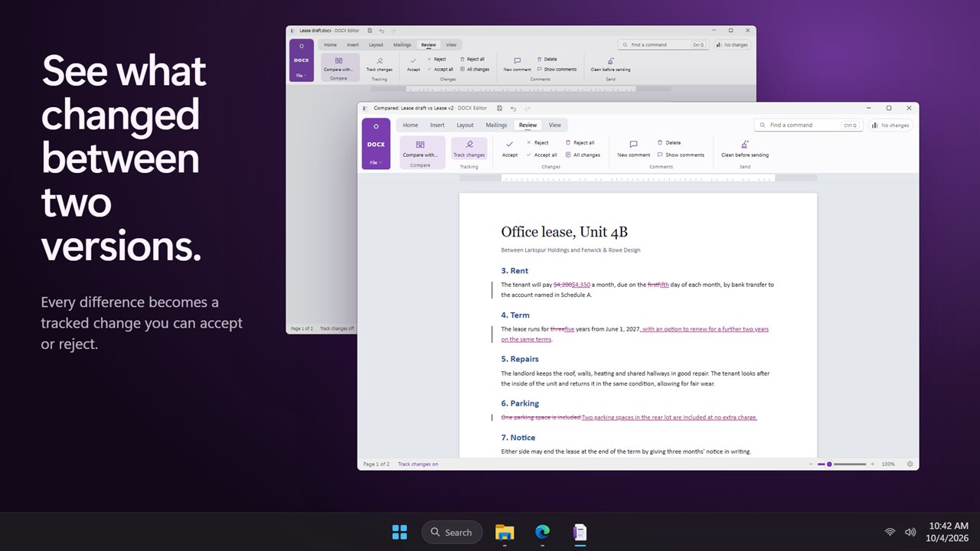
Task: Switch to Home tab in the Lease draft.docx window
Action: tap(330, 44)
